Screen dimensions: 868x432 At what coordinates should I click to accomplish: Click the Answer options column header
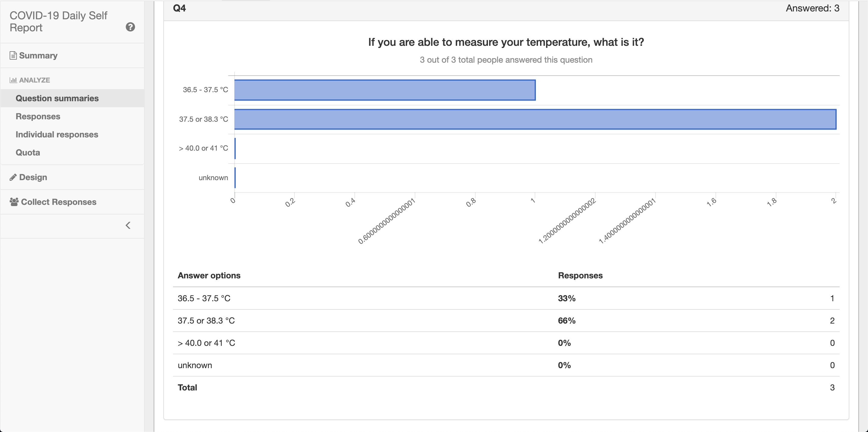tap(209, 275)
